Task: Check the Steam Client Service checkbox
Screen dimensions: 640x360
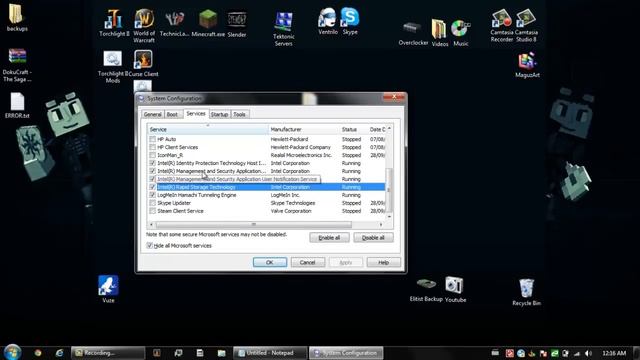Action: (x=152, y=211)
